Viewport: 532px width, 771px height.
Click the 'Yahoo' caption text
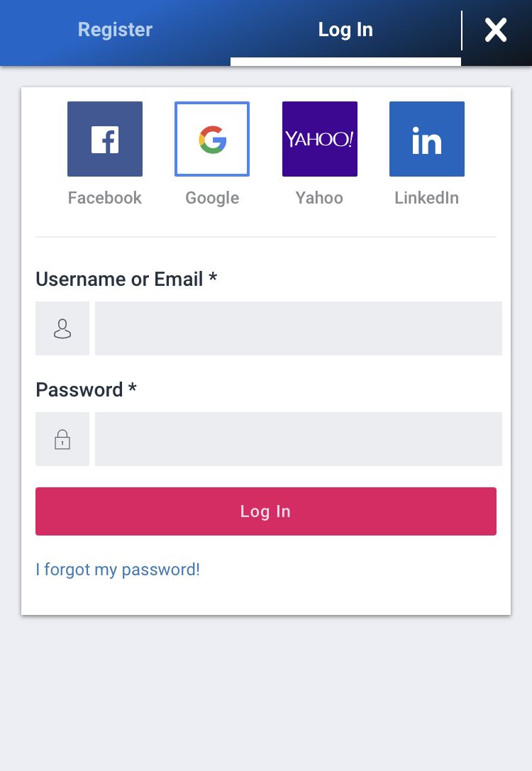pos(319,198)
